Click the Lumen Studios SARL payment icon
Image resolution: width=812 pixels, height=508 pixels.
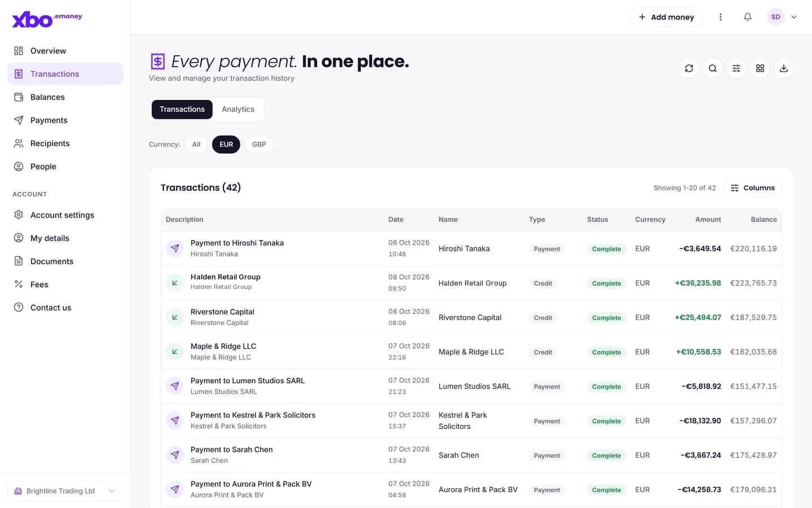175,386
